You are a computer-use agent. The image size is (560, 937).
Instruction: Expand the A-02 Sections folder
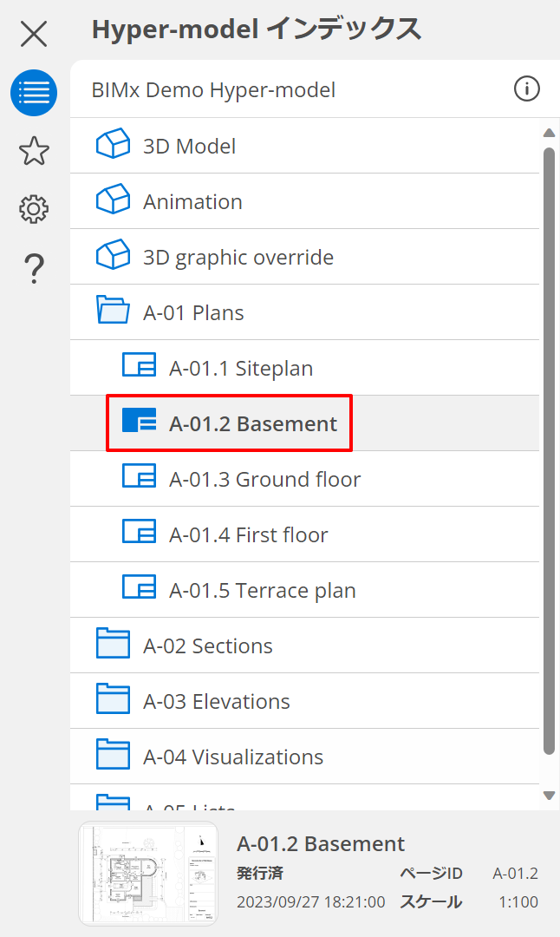point(113,645)
